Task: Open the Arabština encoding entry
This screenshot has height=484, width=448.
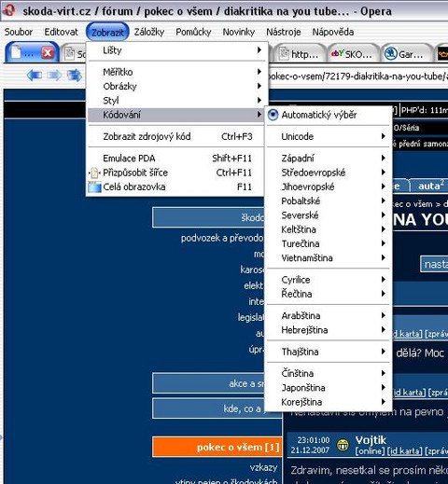Action: (x=329, y=316)
